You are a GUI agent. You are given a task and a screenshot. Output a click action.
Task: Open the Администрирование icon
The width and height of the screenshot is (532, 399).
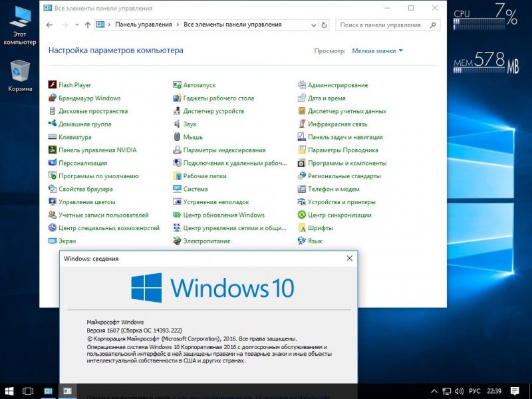tap(302, 85)
